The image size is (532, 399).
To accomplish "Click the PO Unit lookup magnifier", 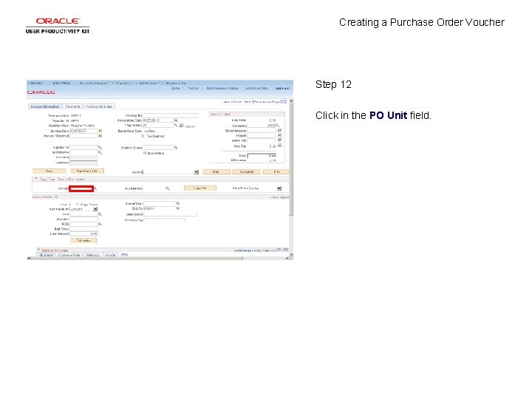I will point(95,188).
